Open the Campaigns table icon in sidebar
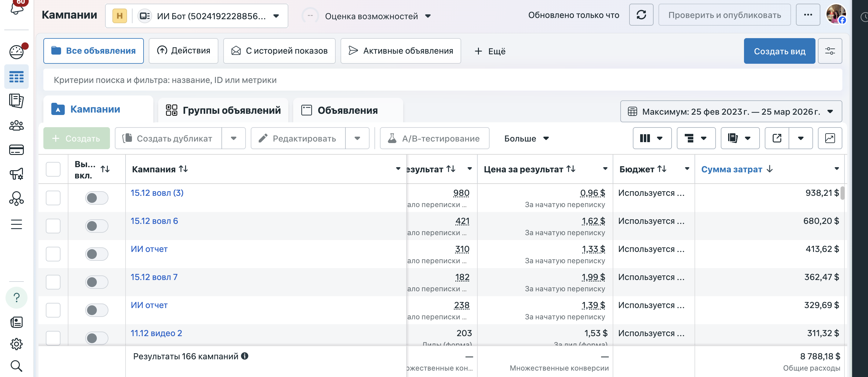868x377 pixels. point(16,77)
